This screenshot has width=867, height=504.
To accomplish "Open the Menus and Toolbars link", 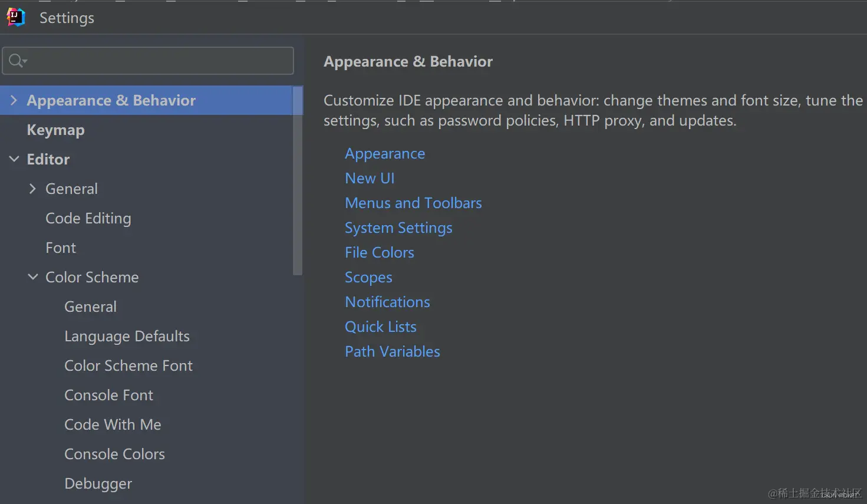I will 413,203.
